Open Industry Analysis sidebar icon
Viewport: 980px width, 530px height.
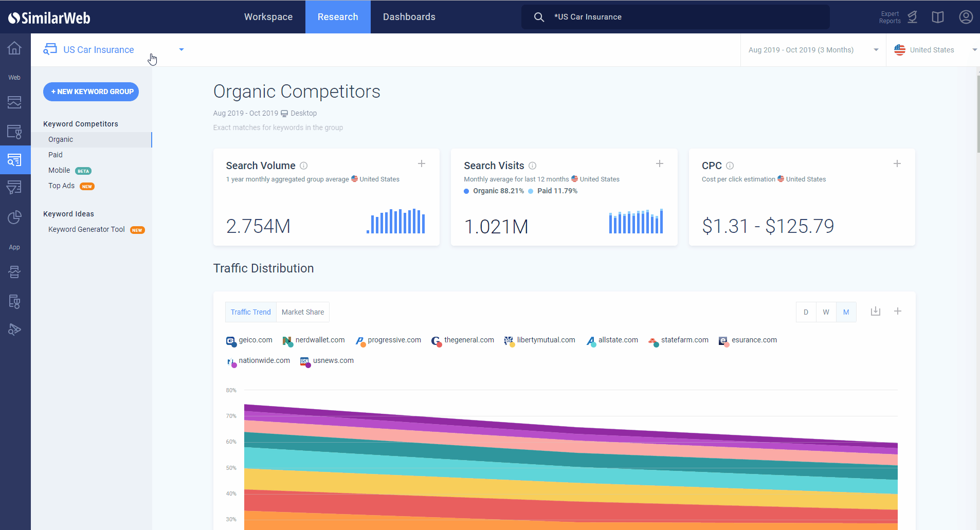tap(14, 132)
